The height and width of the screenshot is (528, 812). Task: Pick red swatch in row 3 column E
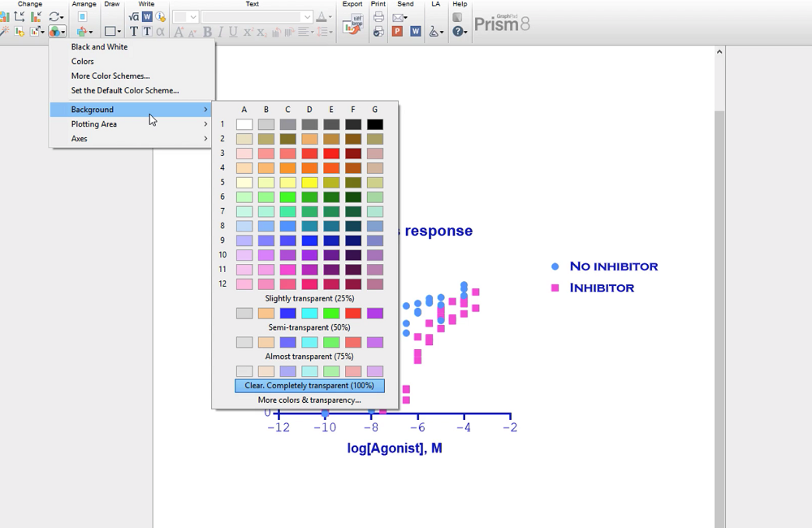(331, 154)
